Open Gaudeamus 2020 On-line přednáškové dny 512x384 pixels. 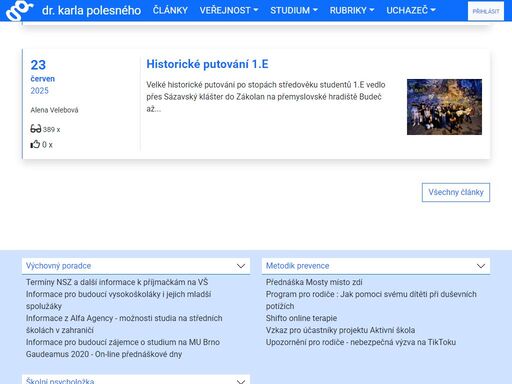click(104, 354)
